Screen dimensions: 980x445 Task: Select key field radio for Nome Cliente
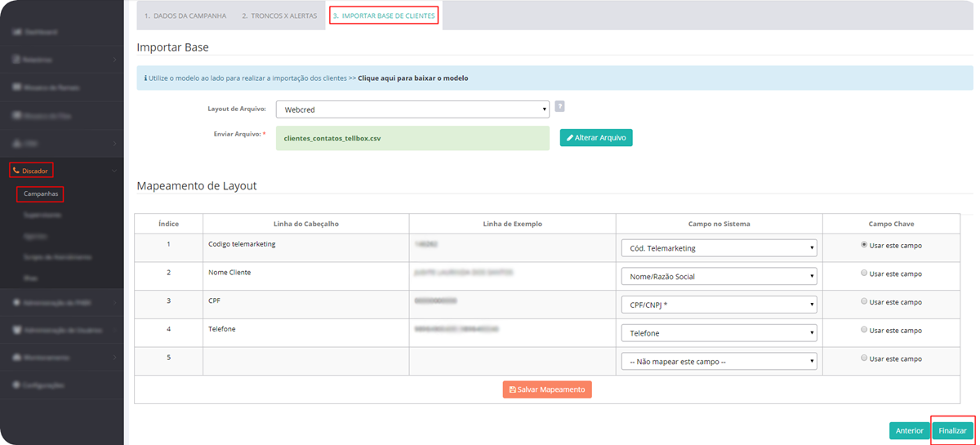pos(865,274)
